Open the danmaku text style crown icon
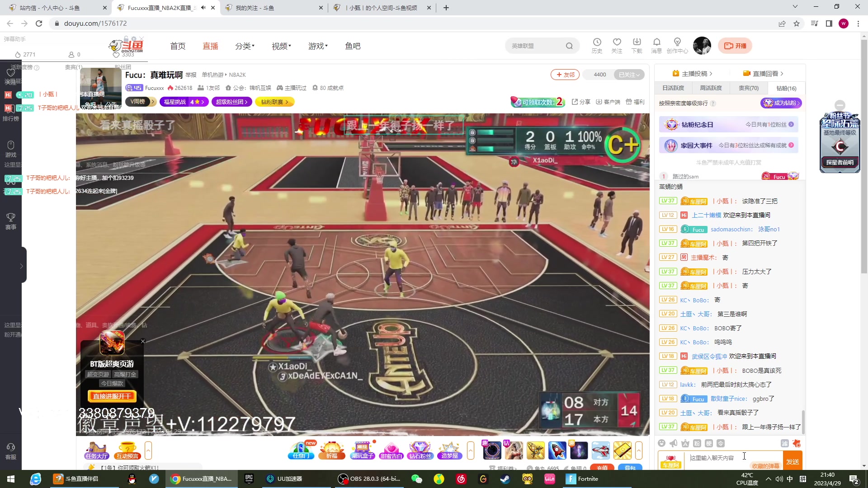This screenshot has height=488, width=868. tap(685, 443)
